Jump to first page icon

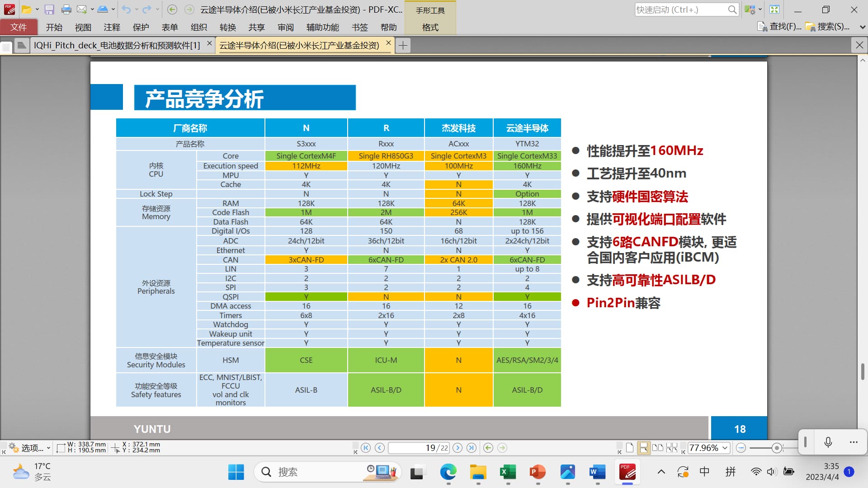coord(366,448)
